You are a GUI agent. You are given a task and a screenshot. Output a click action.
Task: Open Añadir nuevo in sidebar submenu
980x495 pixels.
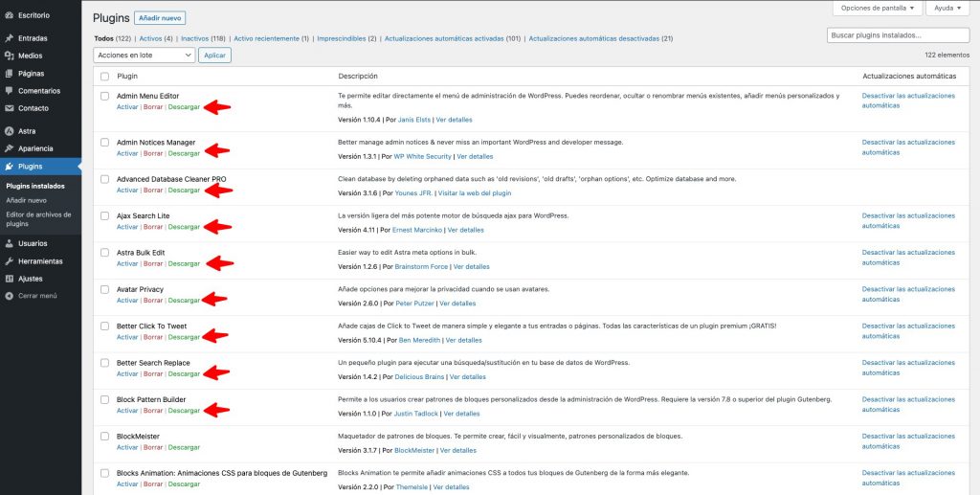tap(26, 201)
